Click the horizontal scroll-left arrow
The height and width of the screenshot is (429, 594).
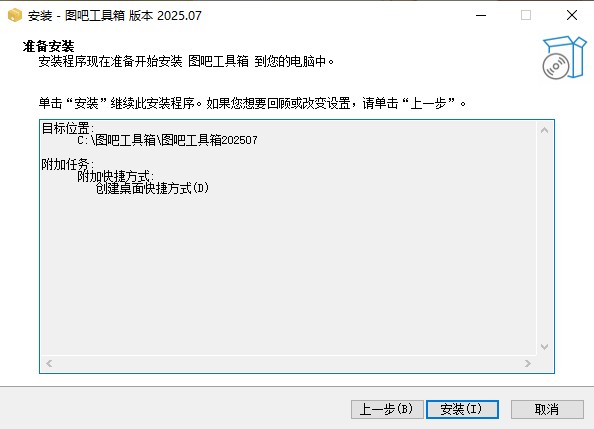pyautogui.click(x=49, y=363)
